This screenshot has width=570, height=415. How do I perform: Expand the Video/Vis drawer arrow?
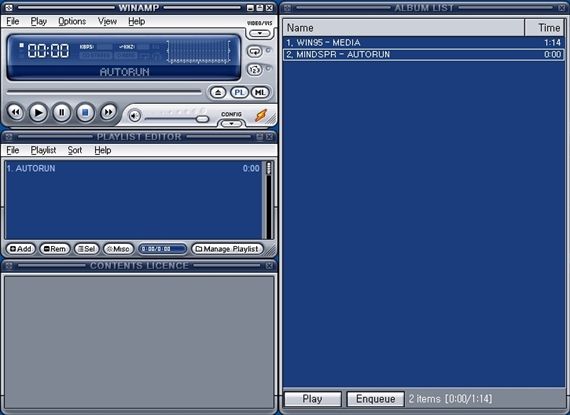pos(260,33)
